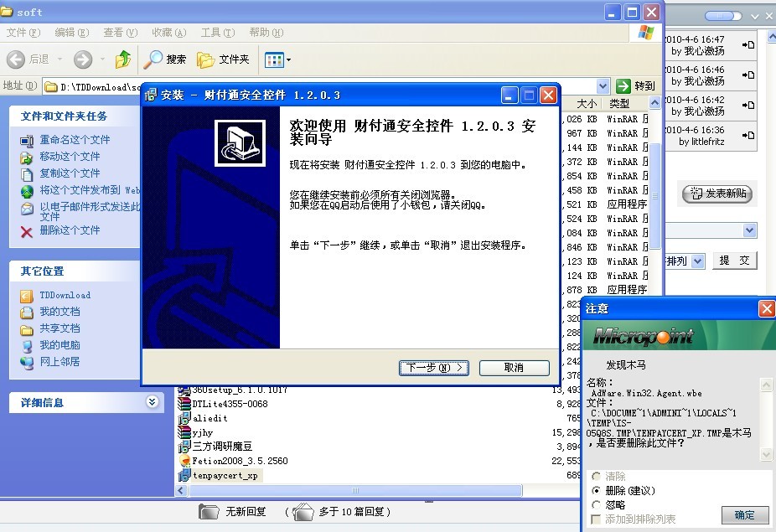Select the 忽略 radio option
Screen dimensions: 776x532
coord(597,505)
